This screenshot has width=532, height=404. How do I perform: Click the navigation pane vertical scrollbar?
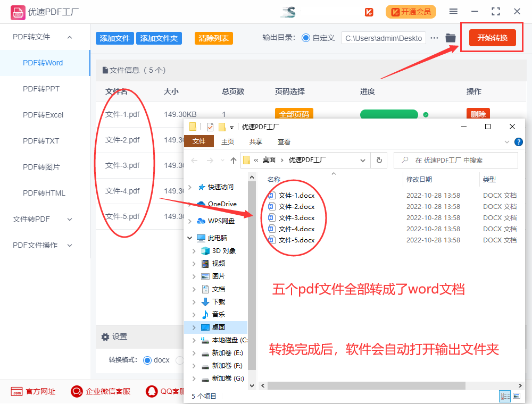(x=252, y=275)
